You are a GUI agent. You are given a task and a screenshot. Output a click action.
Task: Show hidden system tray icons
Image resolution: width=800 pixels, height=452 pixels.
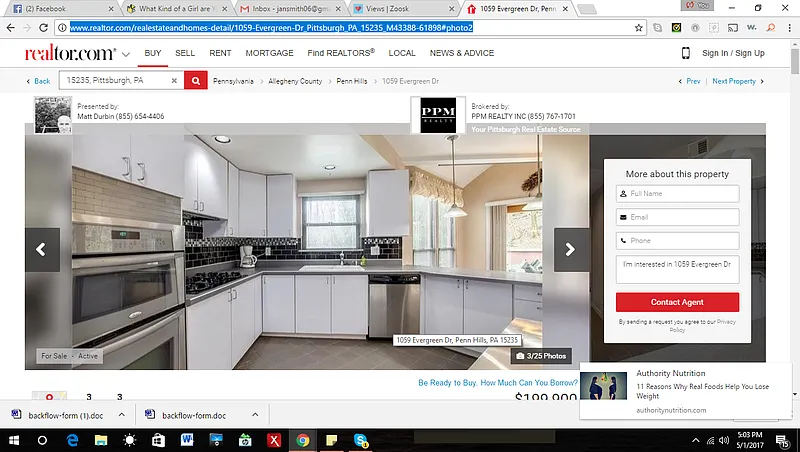tap(695, 440)
